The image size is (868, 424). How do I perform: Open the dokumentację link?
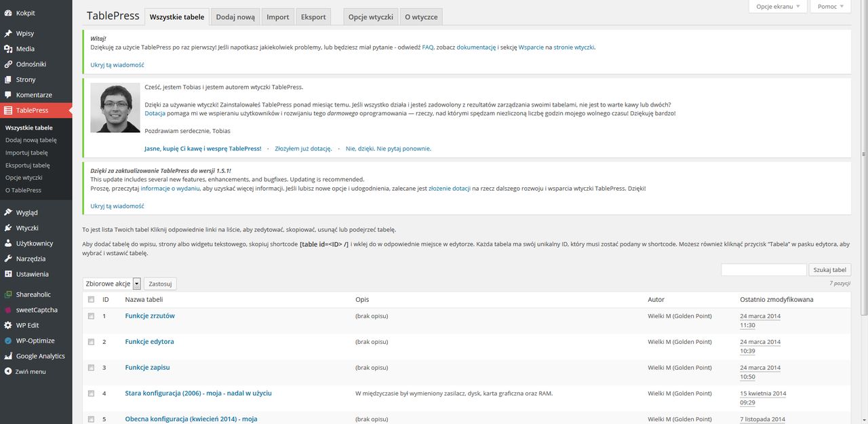(476, 47)
